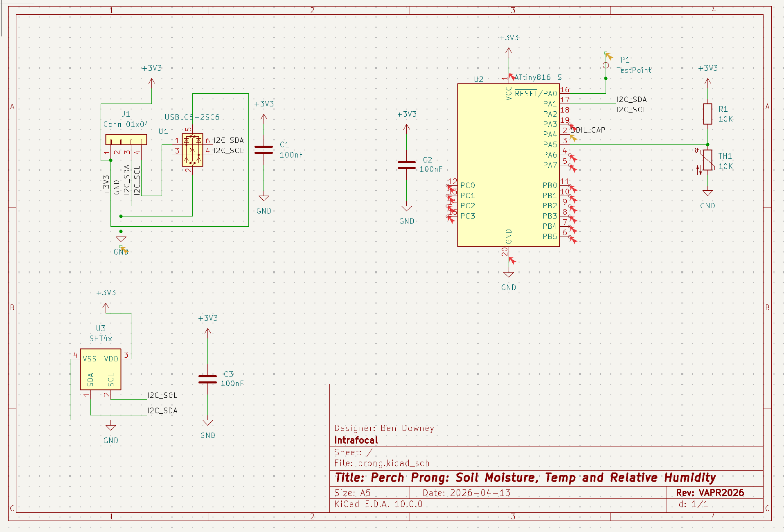Image resolution: width=784 pixels, height=532 pixels.
Task: Click I2C_SDA label on U2 PA1
Action: (632, 99)
